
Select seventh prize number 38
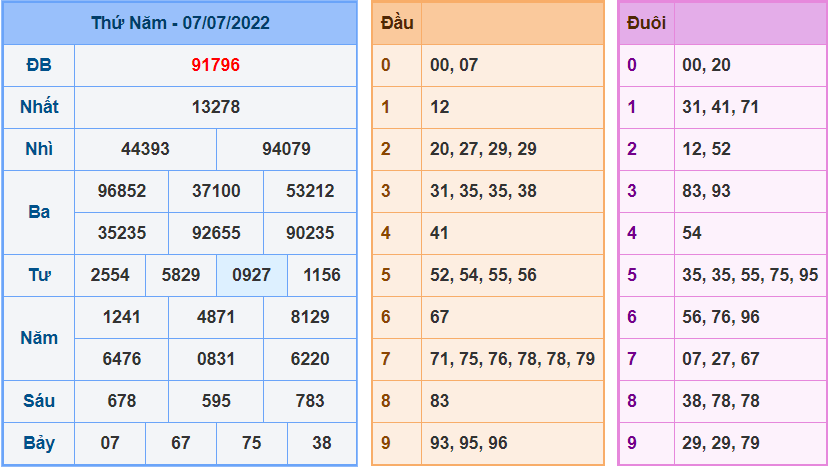[x=322, y=443]
